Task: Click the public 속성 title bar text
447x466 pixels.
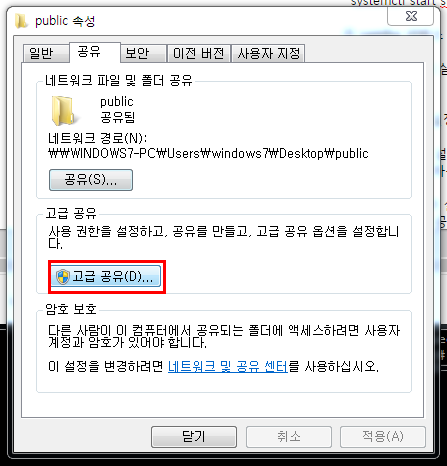Action: (65, 21)
